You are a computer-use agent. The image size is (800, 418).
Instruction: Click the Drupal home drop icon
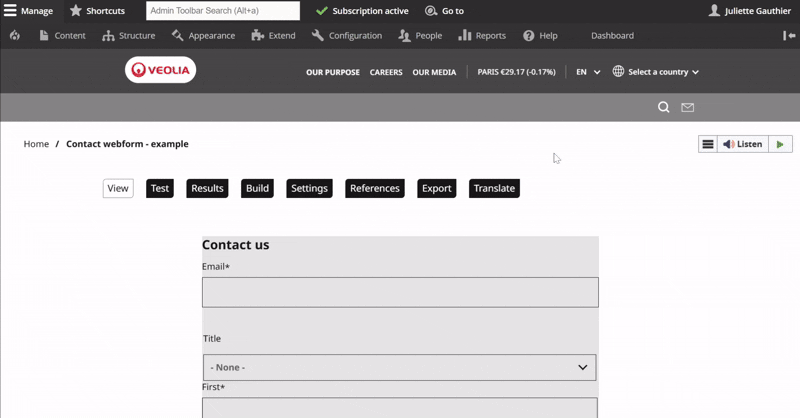(15, 36)
